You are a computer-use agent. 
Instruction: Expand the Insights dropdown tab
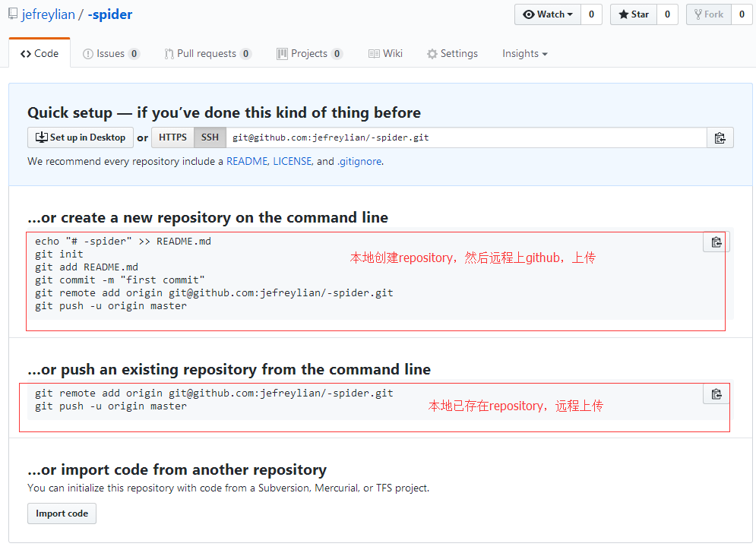click(x=524, y=53)
